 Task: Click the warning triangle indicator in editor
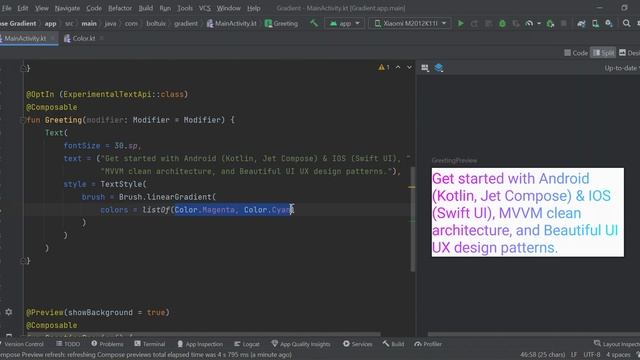coord(381,67)
